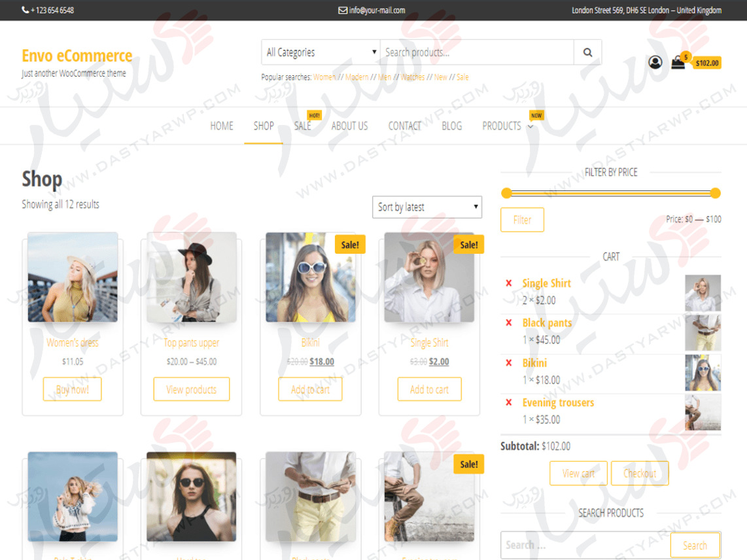Click the Filter button
Viewport: 747px width, 560px height.
pos(522,220)
